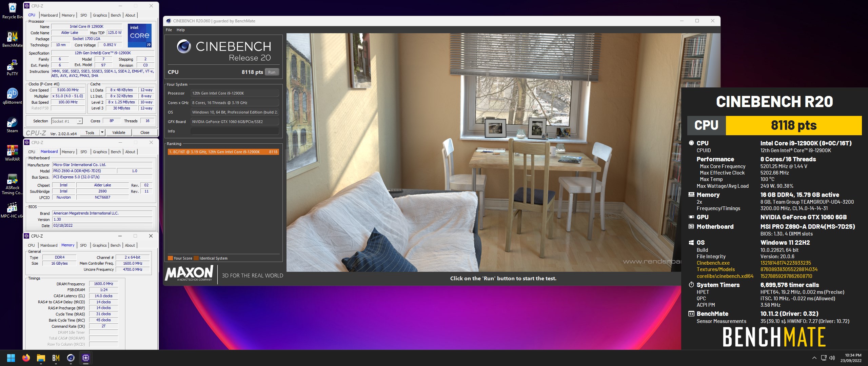Image resolution: width=868 pixels, height=366 pixels.
Task: Switch to the Mainboard tab in top CPU-Z window
Action: 49,15
